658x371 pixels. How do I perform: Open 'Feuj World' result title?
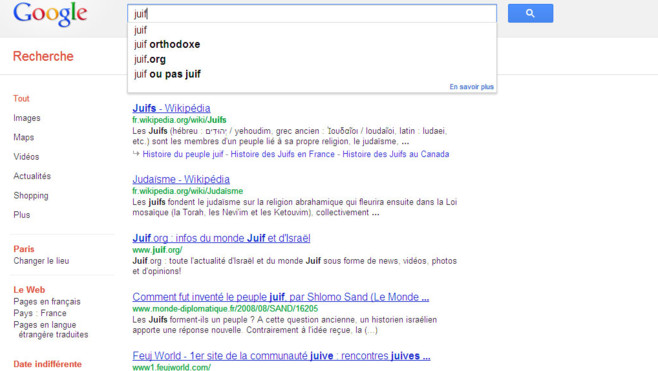(281, 355)
